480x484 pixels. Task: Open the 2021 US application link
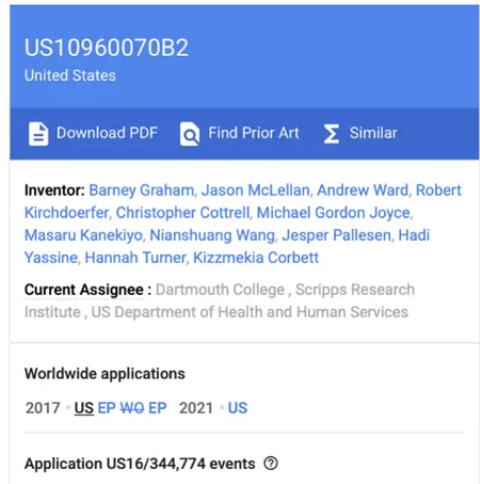237,408
